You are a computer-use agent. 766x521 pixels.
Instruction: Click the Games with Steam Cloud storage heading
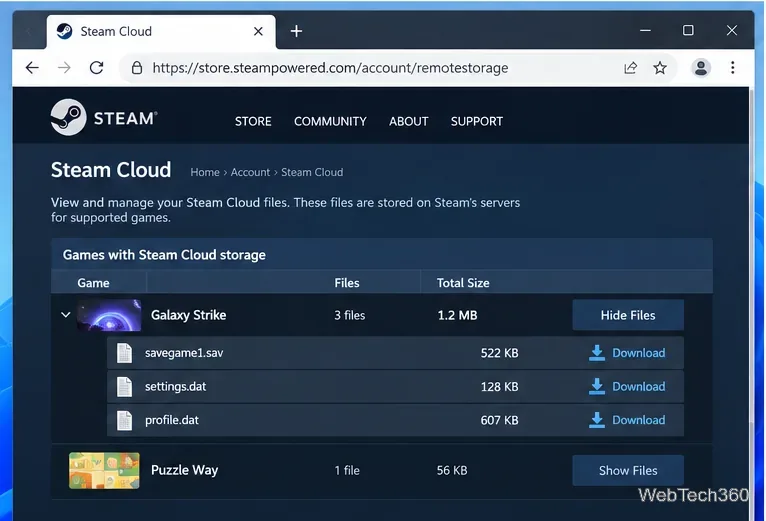click(164, 255)
